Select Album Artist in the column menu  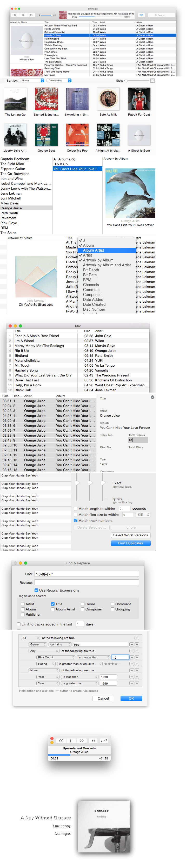[x=94, y=250]
